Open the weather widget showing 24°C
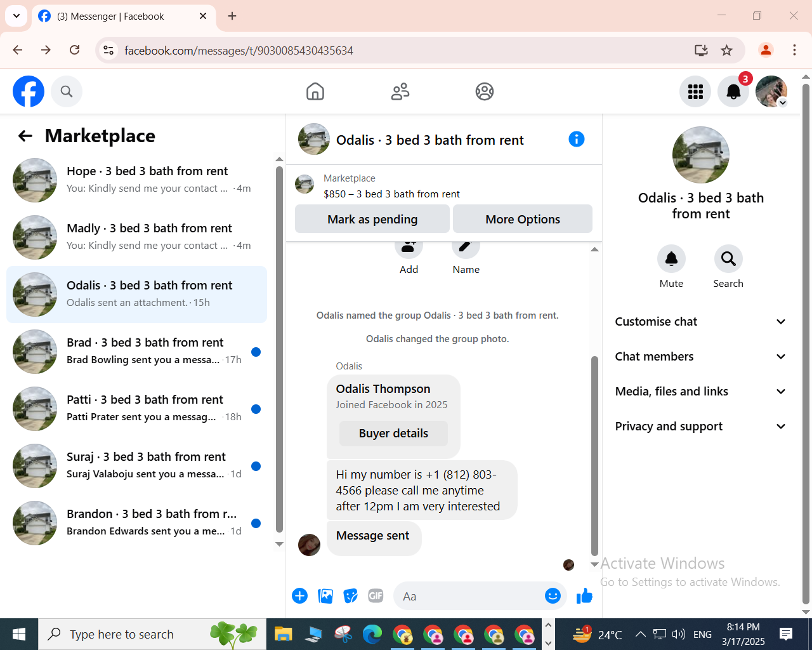Screen dimensions: 812x650 (597, 634)
